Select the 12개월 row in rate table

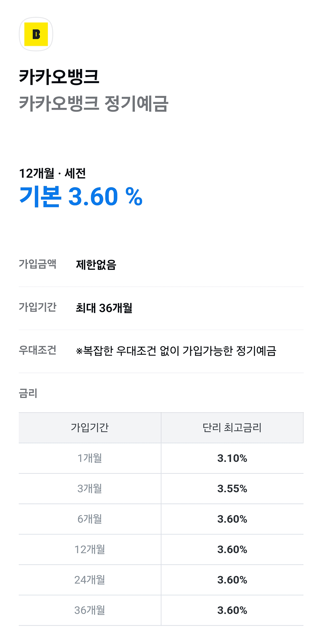(90, 549)
